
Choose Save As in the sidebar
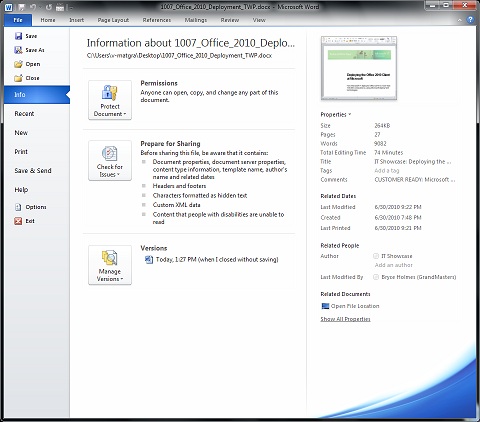(x=29, y=50)
